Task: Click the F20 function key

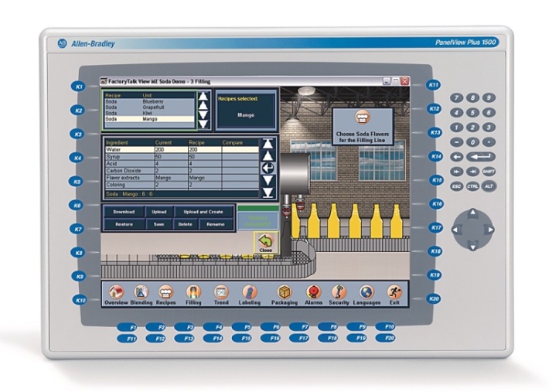Action: pyautogui.click(x=385, y=338)
